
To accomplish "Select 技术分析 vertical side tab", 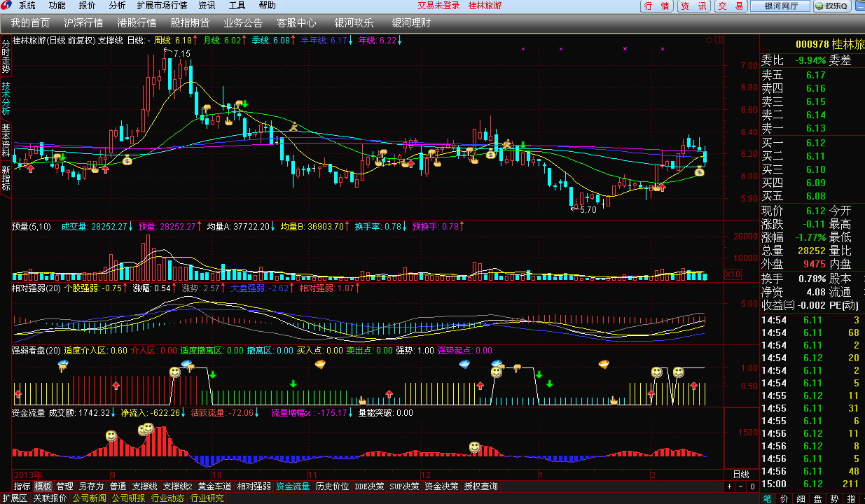I will (x=6, y=99).
